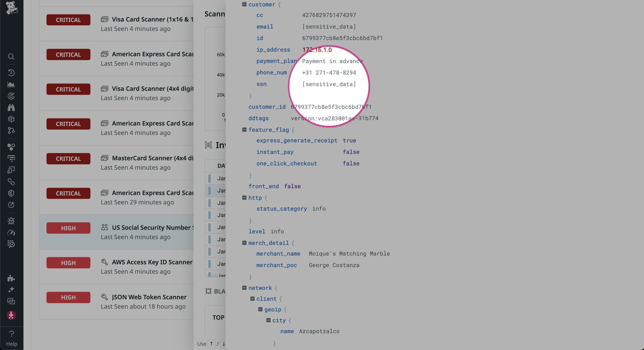This screenshot has width=644, height=350.
Task: Collapse the http JSON object
Action: pos(244,198)
